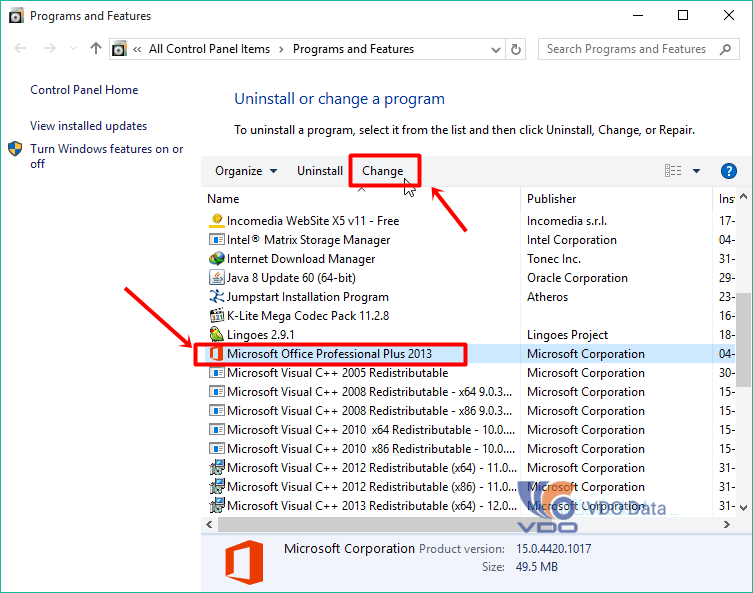This screenshot has height=593, width=753.
Task: Select Internet Download Manager icon
Action: (217, 258)
